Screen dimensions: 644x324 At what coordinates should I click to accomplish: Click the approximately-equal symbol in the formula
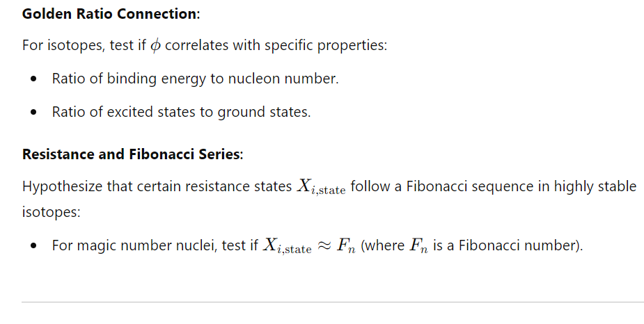click(x=324, y=245)
